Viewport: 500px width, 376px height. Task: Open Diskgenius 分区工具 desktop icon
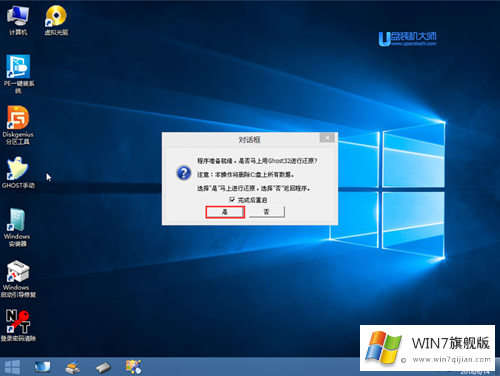point(18,125)
